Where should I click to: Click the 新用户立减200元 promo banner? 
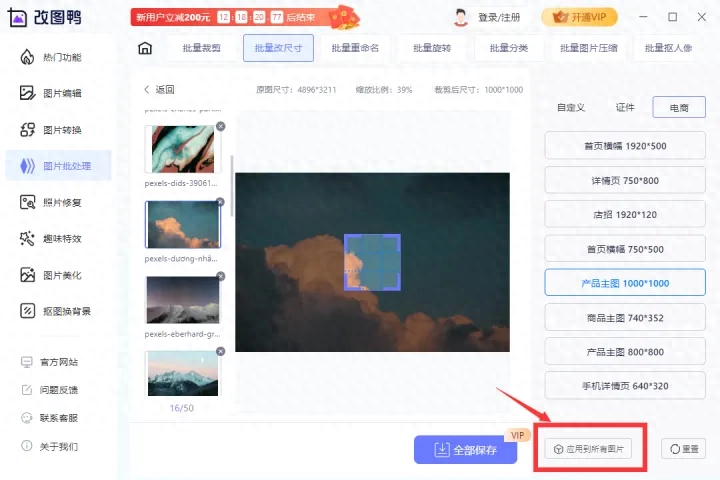[x=245, y=17]
